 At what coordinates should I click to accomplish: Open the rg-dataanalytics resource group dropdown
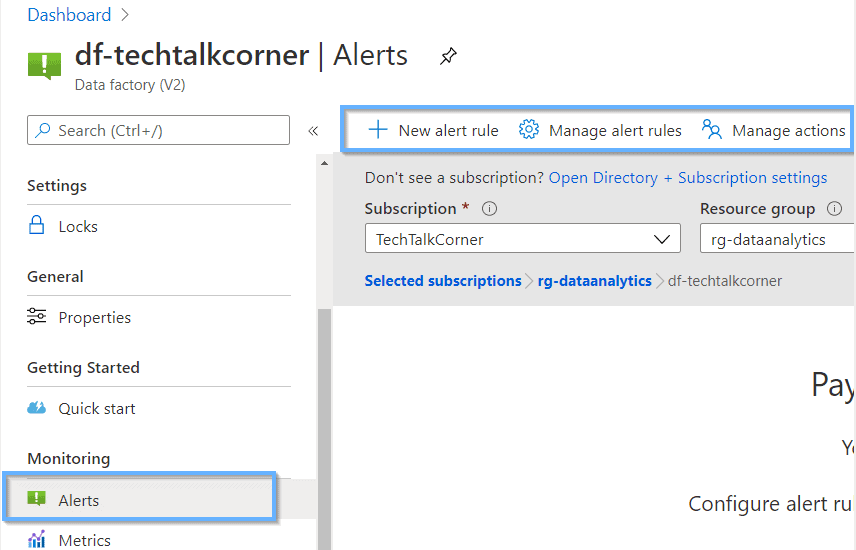coord(778,238)
